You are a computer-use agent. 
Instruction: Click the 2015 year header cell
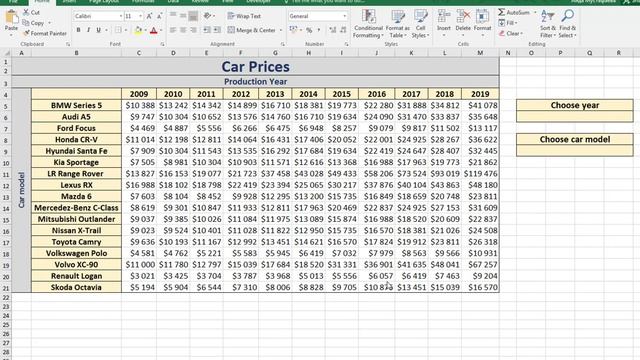342,94
